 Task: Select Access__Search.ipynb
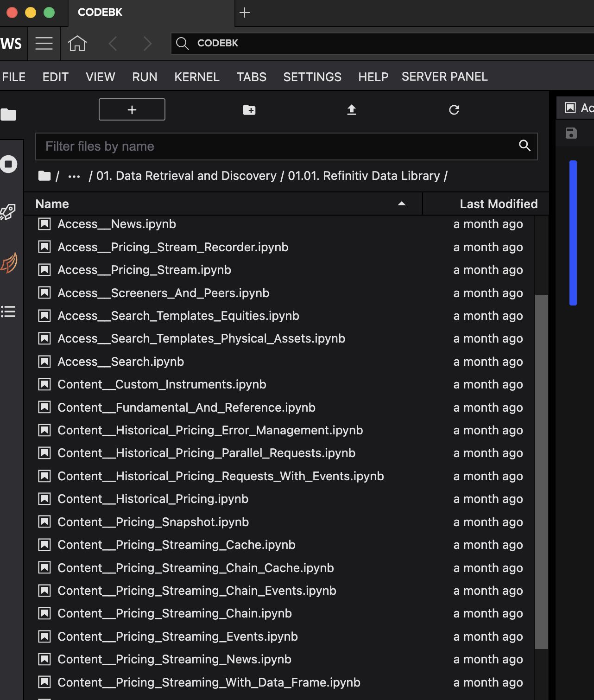[x=286, y=362]
